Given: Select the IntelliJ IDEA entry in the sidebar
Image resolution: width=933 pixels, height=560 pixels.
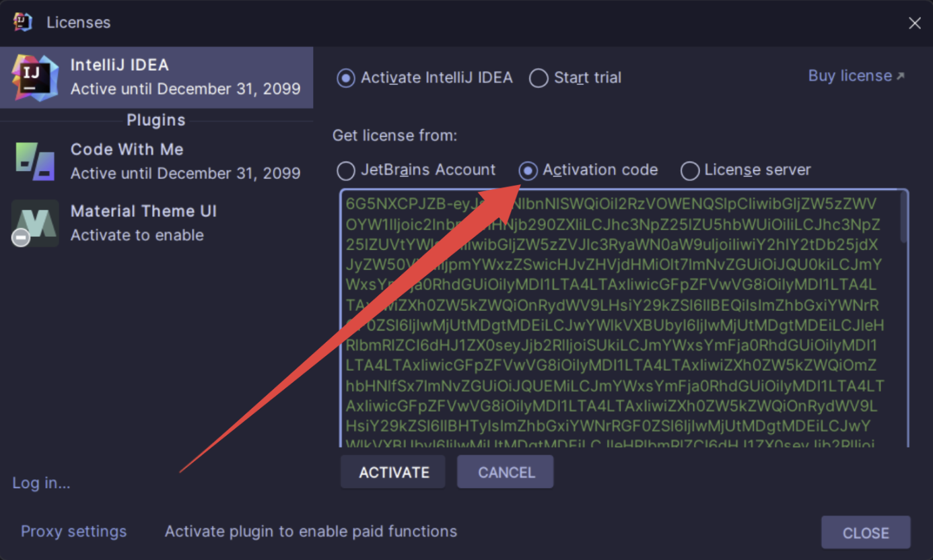Looking at the screenshot, I should click(155, 74).
